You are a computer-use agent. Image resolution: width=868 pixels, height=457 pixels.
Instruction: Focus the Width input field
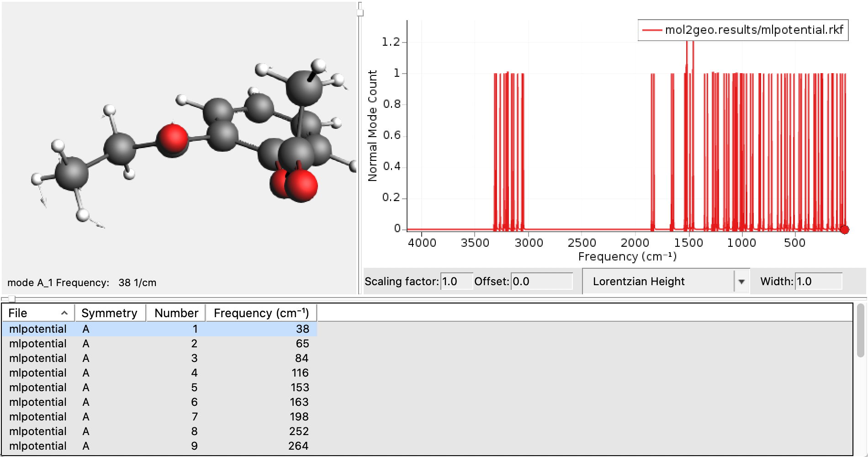818,282
